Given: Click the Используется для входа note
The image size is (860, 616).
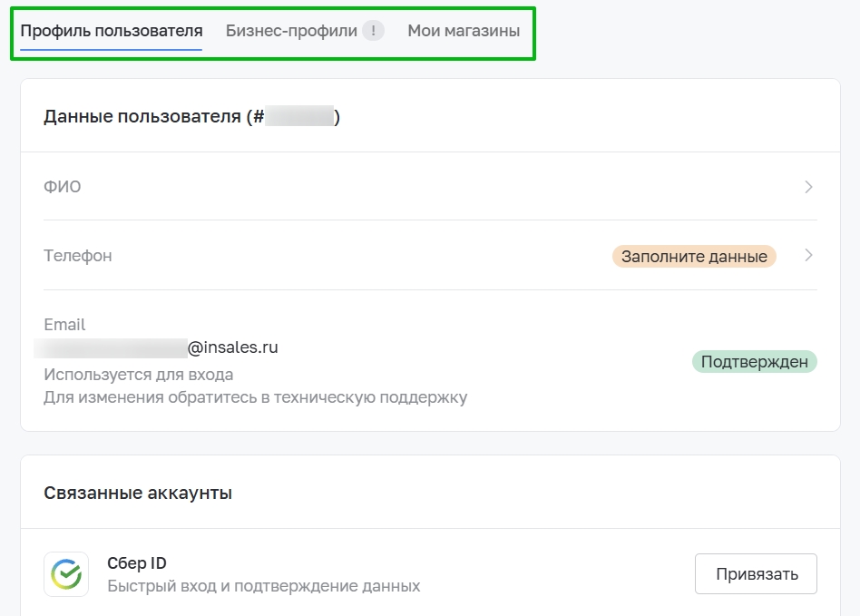Looking at the screenshot, I should click(x=138, y=375).
